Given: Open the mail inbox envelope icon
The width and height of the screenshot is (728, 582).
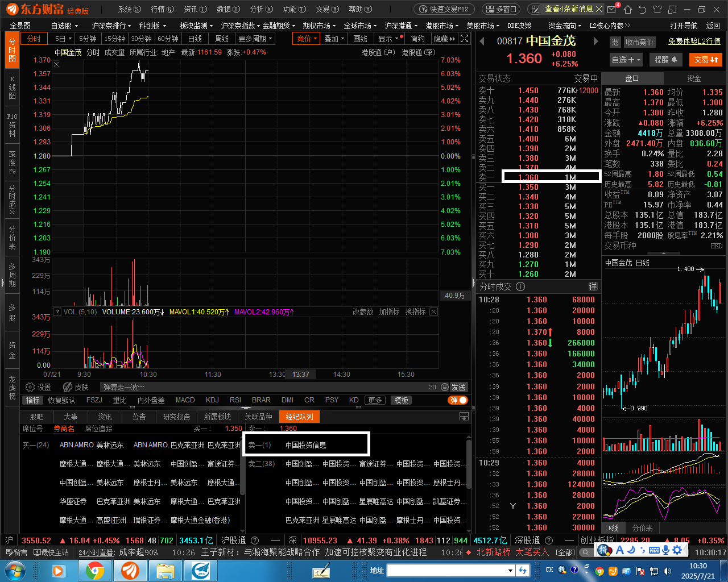Looking at the screenshot, I should (x=612, y=9).
